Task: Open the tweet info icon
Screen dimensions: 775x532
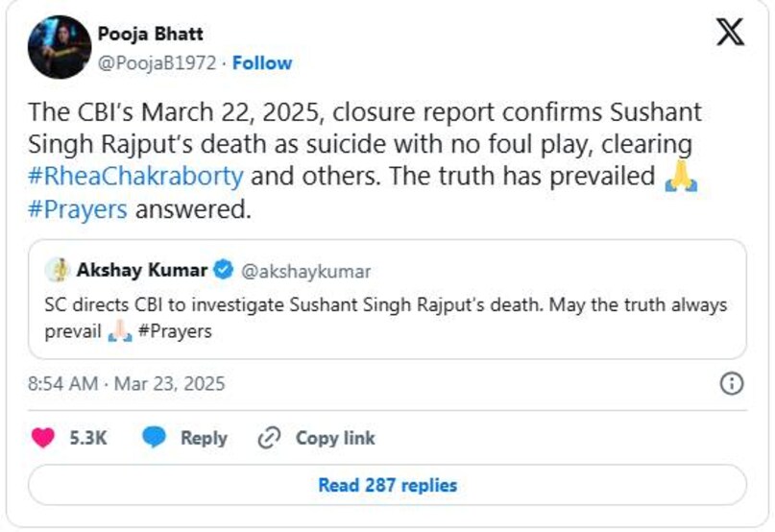Action: (731, 384)
